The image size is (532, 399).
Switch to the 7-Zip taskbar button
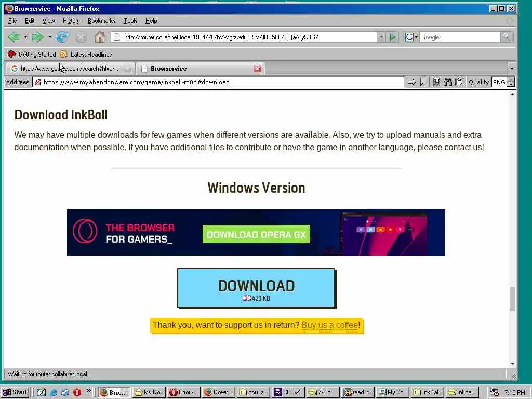pos(323,392)
